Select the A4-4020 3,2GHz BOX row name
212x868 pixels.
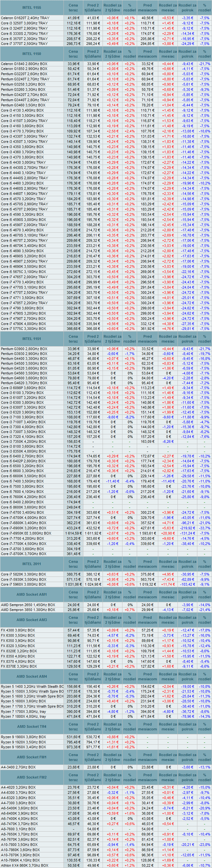coord(18,787)
